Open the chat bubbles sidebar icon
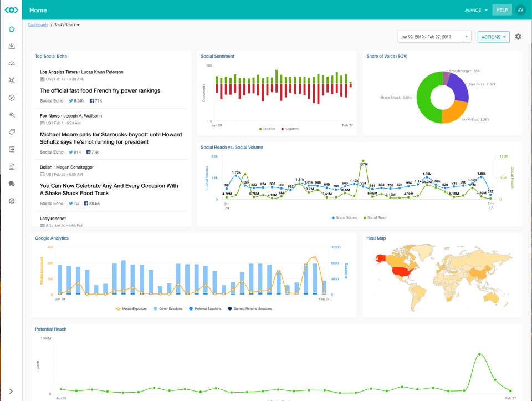Viewport: 532px width, 401px height. (x=12, y=184)
